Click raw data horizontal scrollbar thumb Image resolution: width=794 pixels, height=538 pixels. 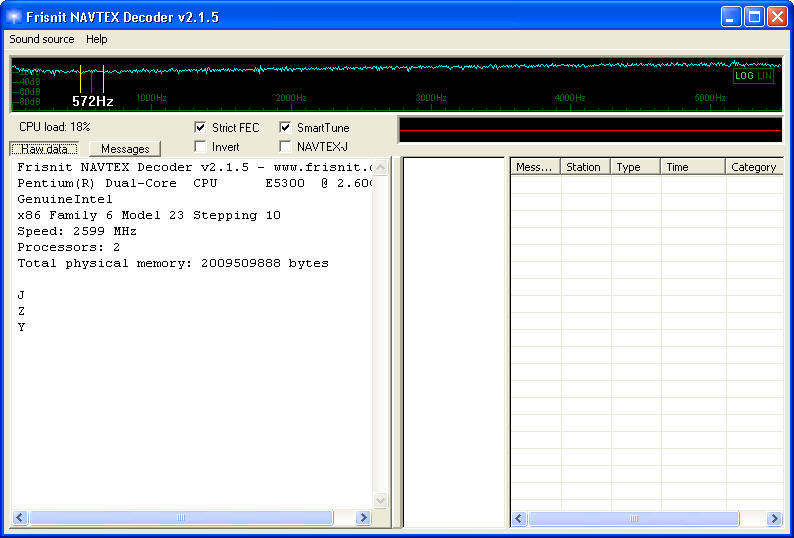[x=181, y=517]
